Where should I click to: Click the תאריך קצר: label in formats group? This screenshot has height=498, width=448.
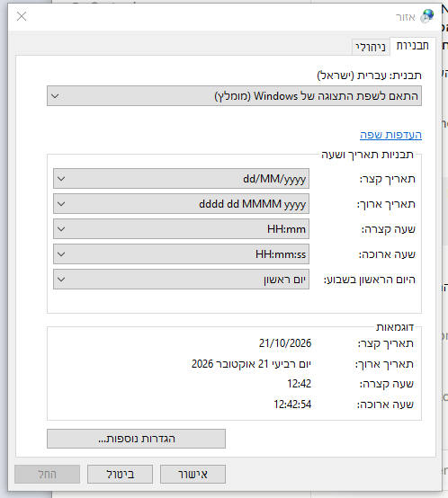click(x=388, y=179)
